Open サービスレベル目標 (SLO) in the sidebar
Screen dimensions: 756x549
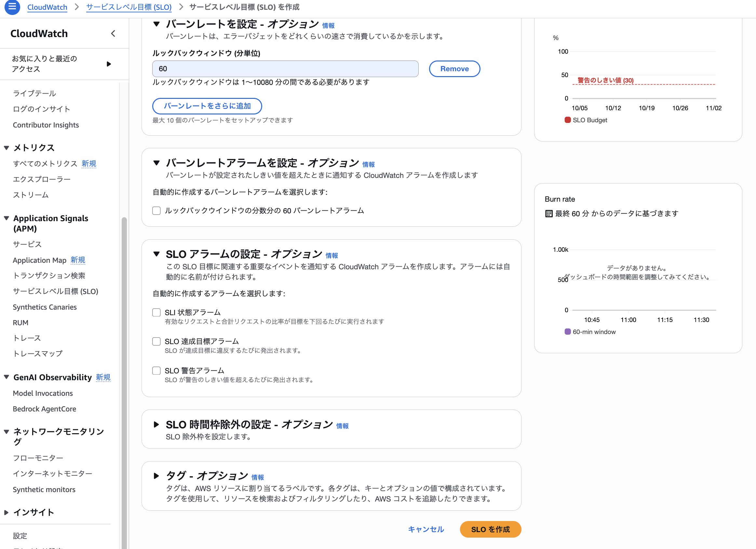(55, 291)
